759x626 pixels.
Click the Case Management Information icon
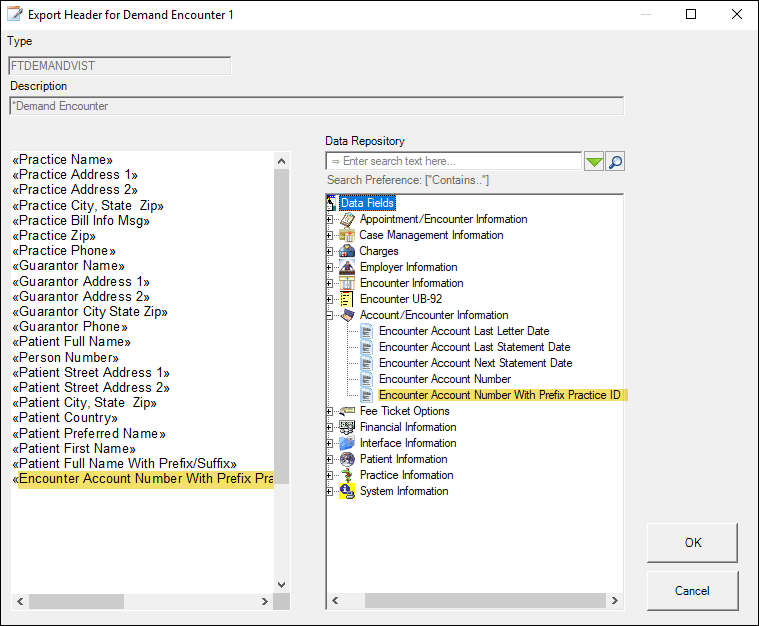[x=347, y=235]
